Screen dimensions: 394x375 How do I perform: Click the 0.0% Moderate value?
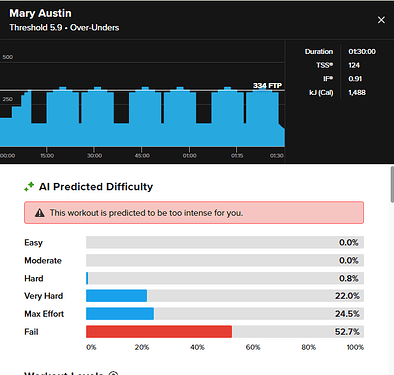point(349,260)
